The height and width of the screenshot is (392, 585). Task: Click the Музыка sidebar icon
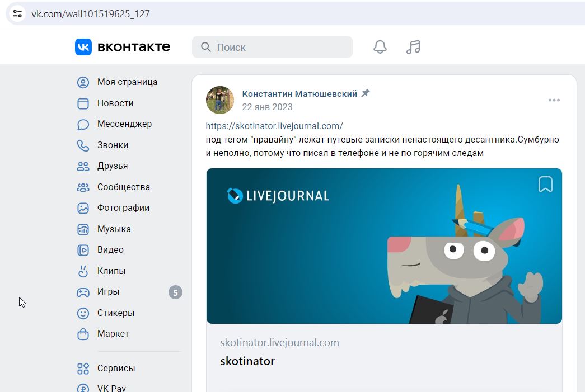point(83,229)
